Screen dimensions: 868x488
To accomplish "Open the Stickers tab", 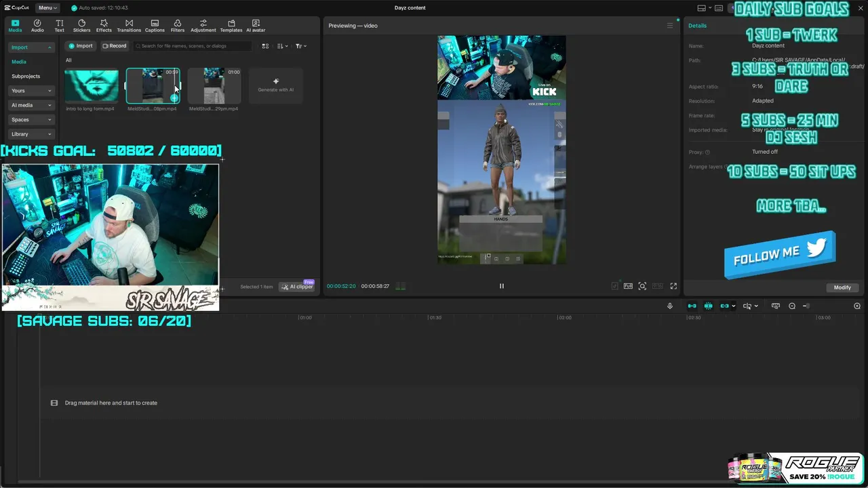I will 81,26.
